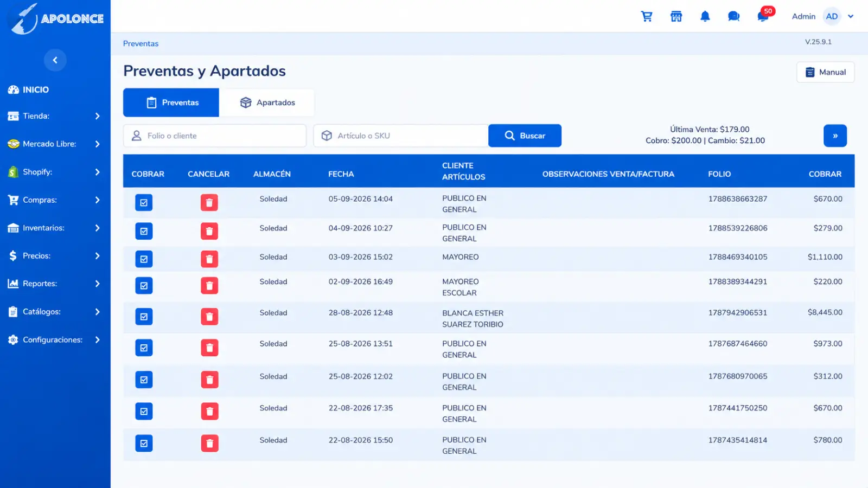
Task: Cancel presale folio 1788469340105 with trash icon
Action: (x=209, y=259)
